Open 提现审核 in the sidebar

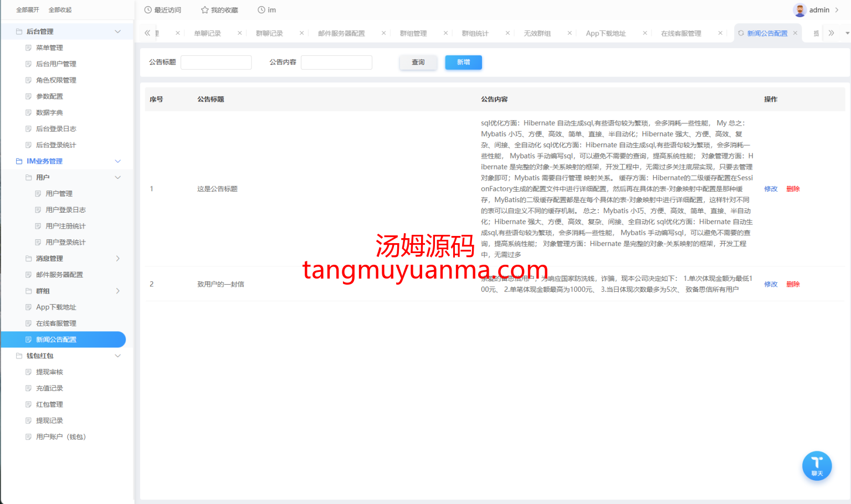click(49, 372)
